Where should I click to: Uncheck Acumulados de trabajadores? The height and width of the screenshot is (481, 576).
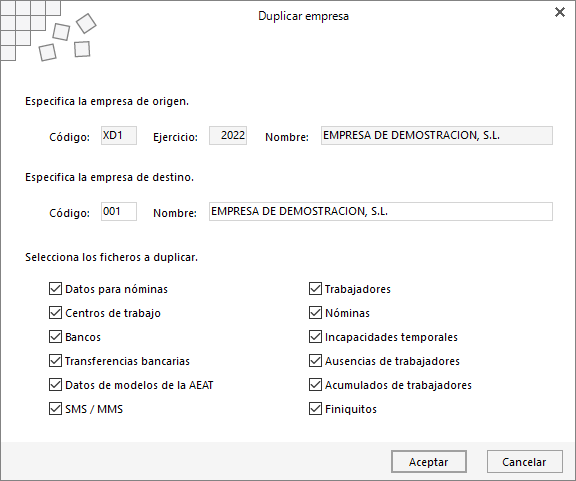tap(315, 385)
